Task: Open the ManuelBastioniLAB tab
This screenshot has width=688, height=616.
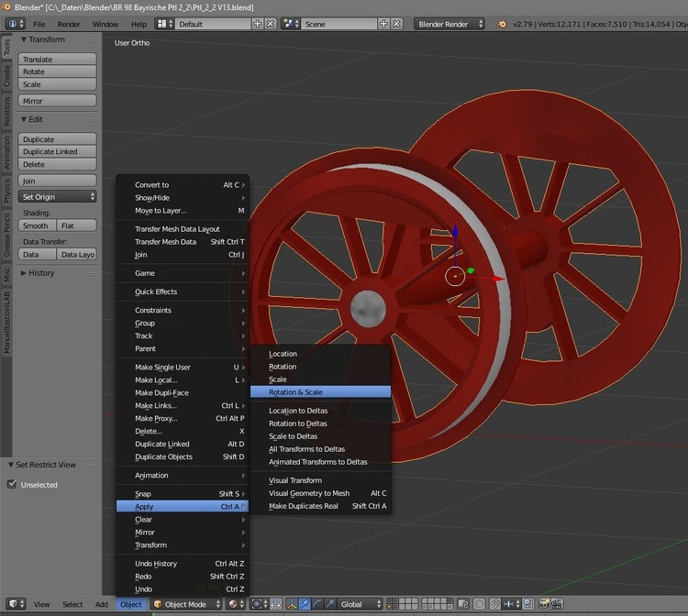Action: tap(6, 323)
